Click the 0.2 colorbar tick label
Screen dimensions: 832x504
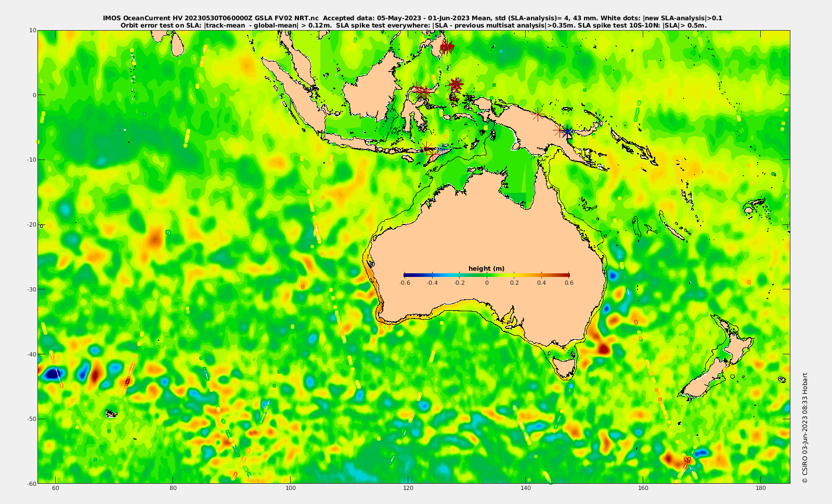click(x=514, y=283)
